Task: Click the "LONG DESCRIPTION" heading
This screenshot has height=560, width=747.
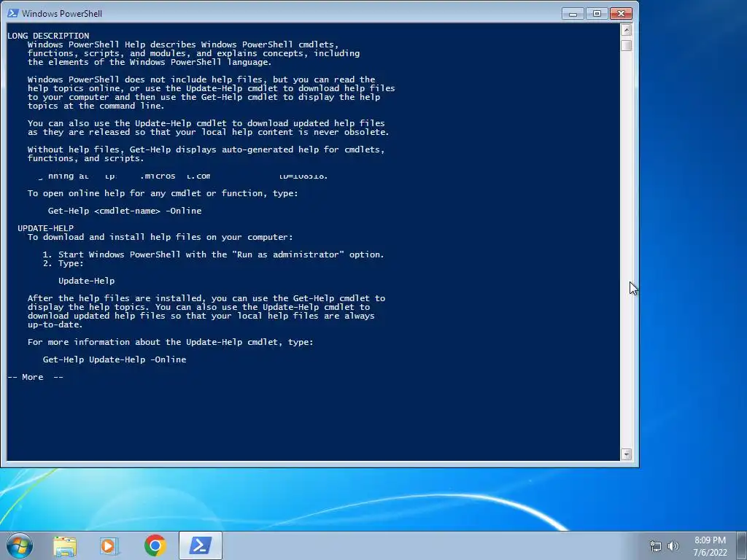Action: 48,36
